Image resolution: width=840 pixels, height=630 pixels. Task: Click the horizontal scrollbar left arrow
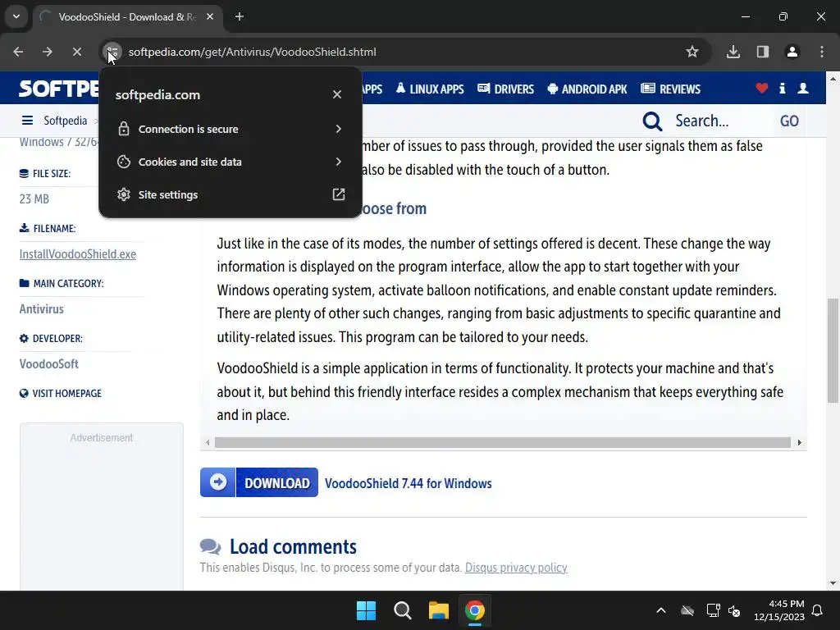(208, 442)
